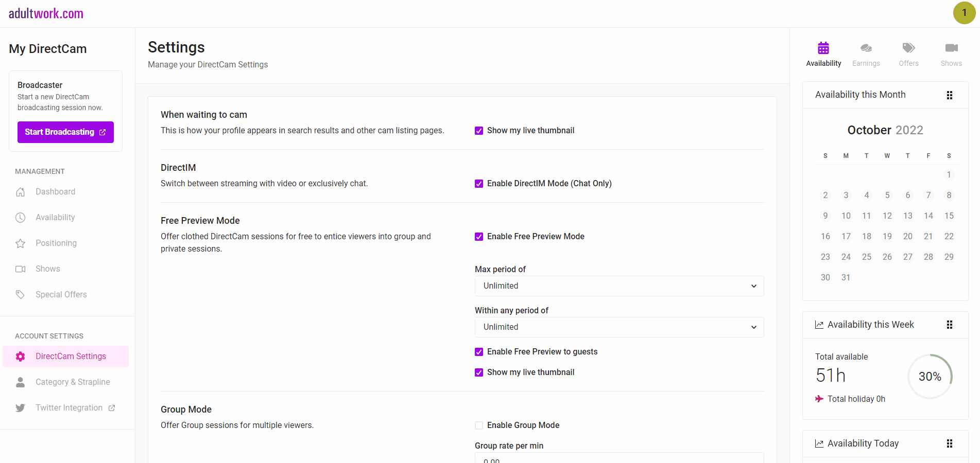Open the Earnings coins icon tab

pyautogui.click(x=866, y=49)
